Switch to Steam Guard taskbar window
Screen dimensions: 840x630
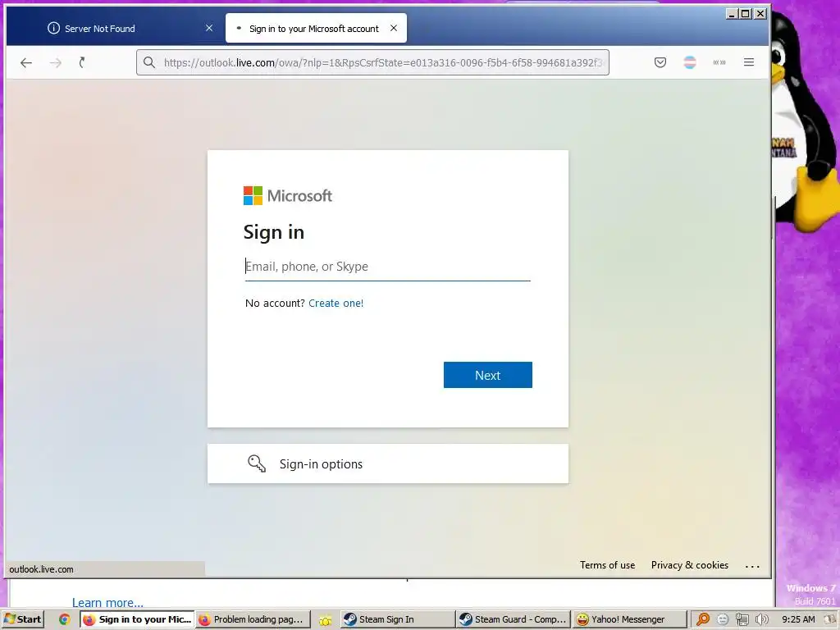[x=514, y=619]
